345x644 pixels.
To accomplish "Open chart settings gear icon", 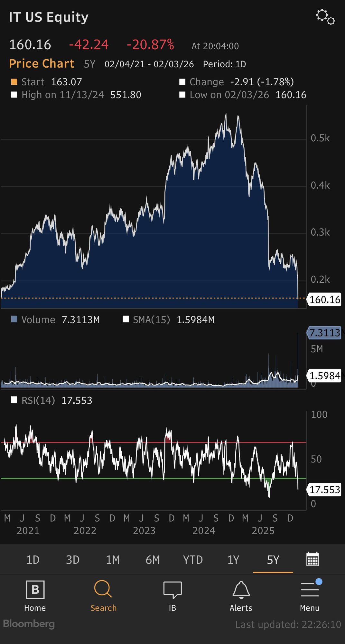I will [x=325, y=17].
